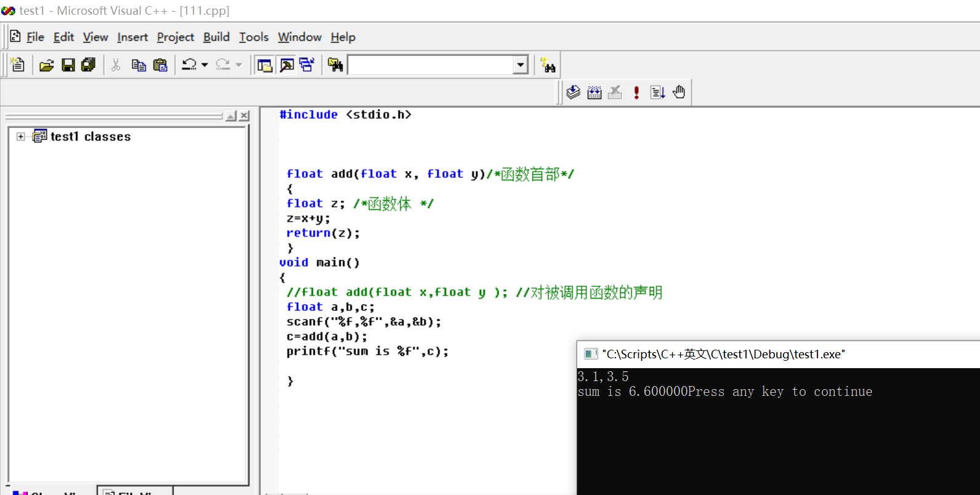Open a file with the folder icon

click(47, 65)
